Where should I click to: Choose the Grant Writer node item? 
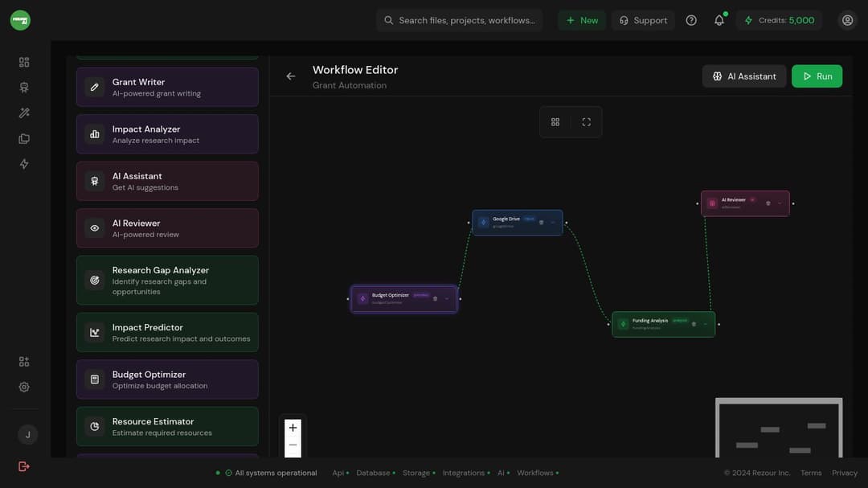click(167, 87)
